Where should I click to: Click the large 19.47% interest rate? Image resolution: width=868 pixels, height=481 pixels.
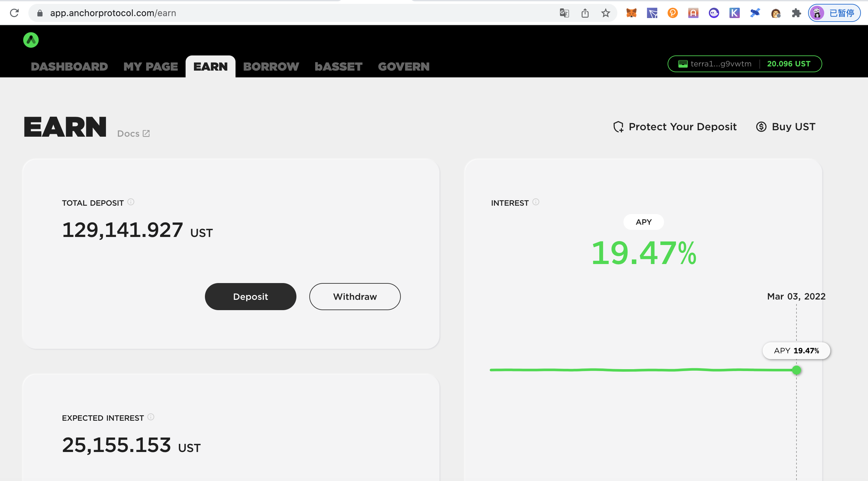(x=643, y=253)
